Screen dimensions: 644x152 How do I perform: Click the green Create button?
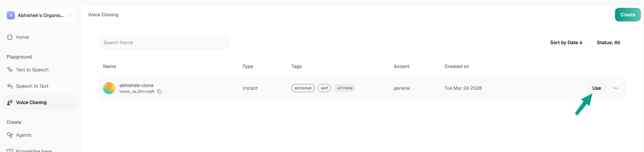(x=628, y=15)
